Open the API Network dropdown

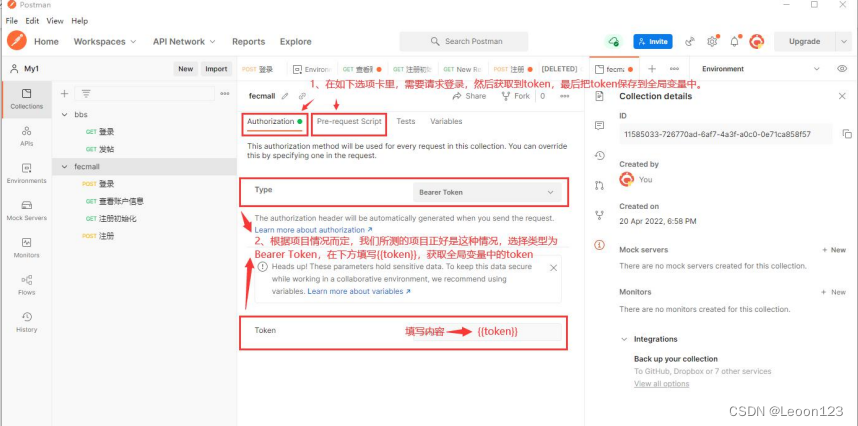184,42
